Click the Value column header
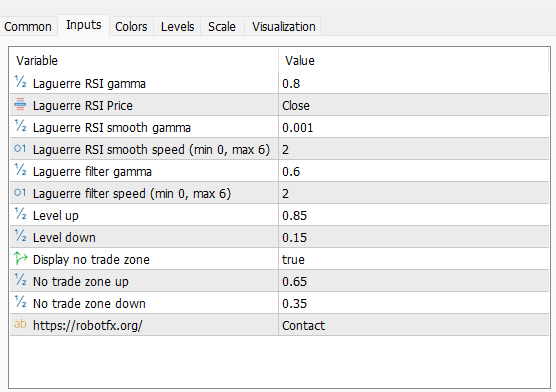Viewport: 556px width, 392px height. click(414, 60)
